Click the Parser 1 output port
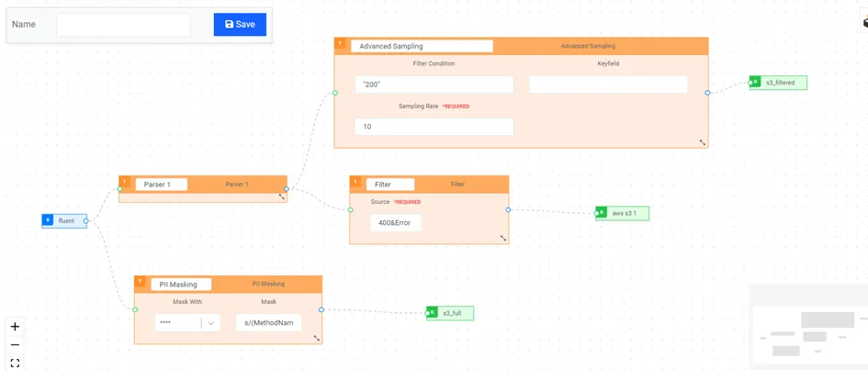Image resolution: width=868 pixels, height=370 pixels. coord(287,189)
